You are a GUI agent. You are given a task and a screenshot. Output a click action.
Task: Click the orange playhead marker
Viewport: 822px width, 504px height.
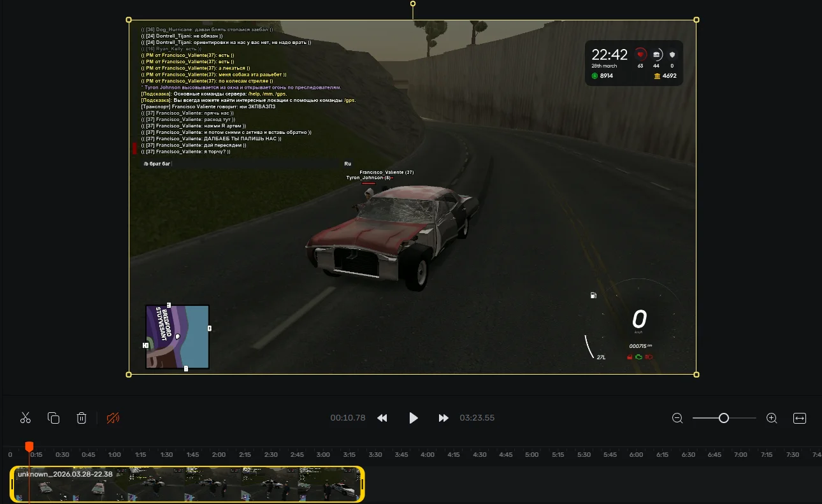tap(29, 447)
